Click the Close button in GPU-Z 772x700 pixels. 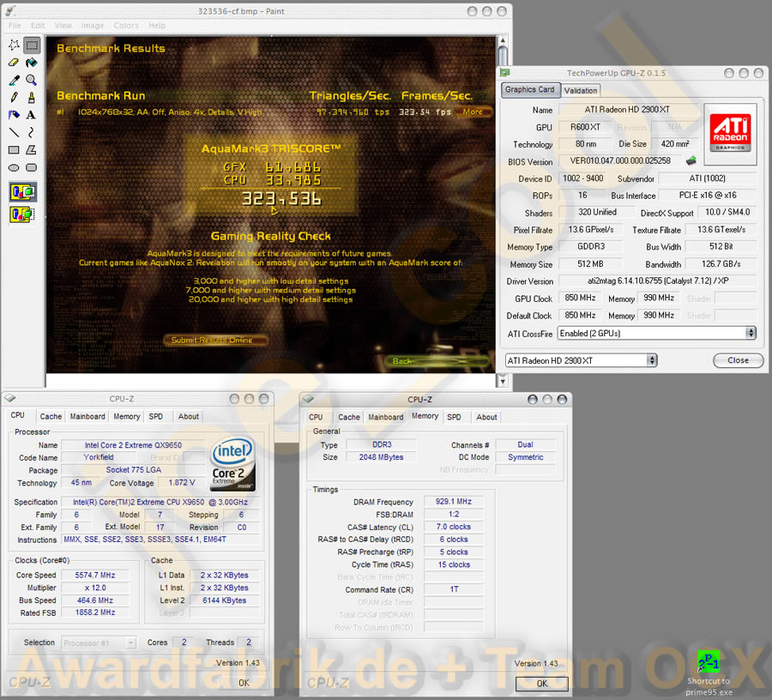point(738,360)
